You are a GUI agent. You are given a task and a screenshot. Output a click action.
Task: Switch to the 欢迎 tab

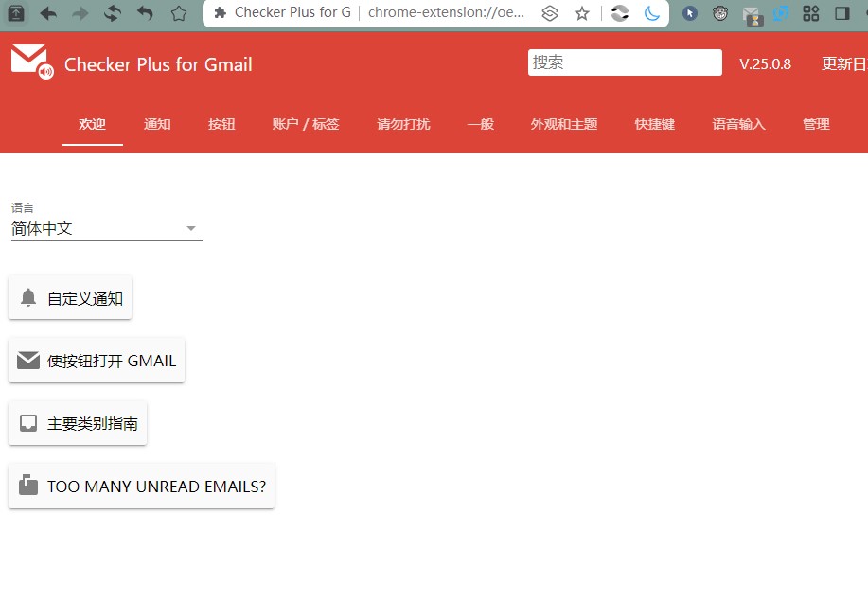click(x=93, y=125)
